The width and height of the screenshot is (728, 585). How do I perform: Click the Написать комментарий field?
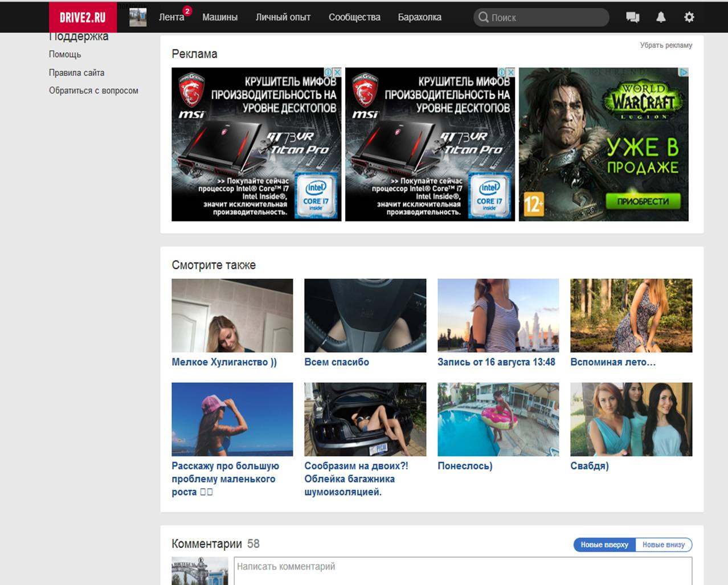463,571
